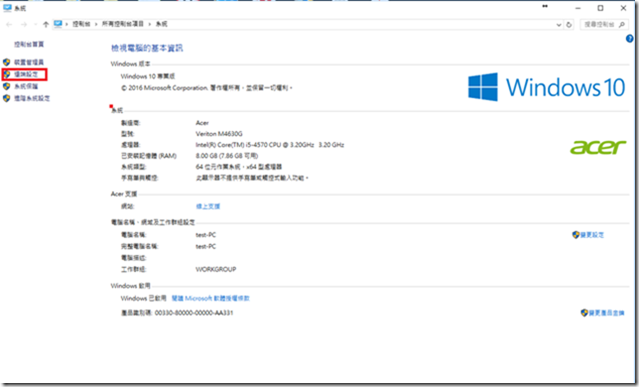The height and width of the screenshot is (387, 639).
Task: Go forward with the forward arrow
Action: [x=24, y=24]
